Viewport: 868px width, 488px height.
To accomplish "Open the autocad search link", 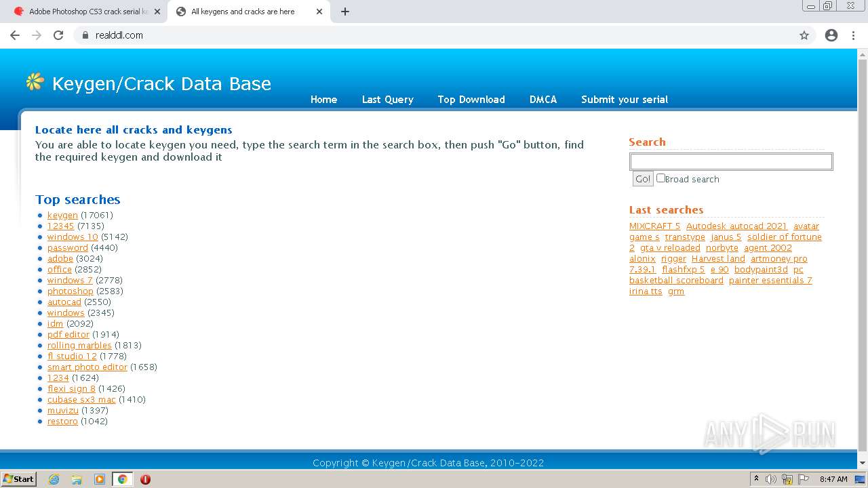I will pyautogui.click(x=64, y=302).
